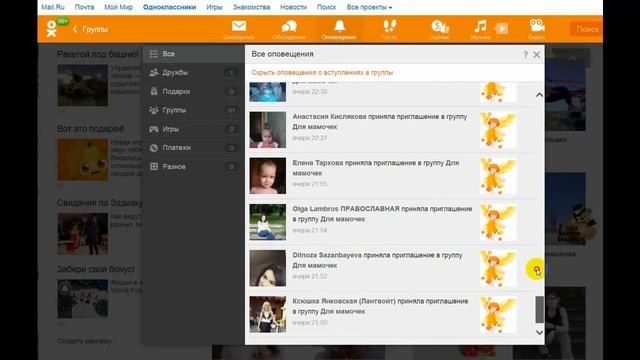The width and height of the screenshot is (640, 360).
Task: Open Новости in top bar
Action: click(293, 7)
